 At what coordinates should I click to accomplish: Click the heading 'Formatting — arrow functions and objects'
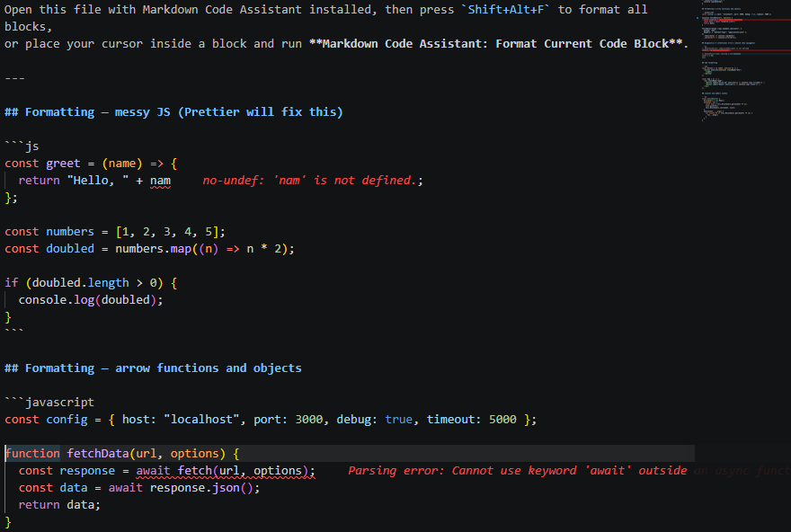point(153,368)
